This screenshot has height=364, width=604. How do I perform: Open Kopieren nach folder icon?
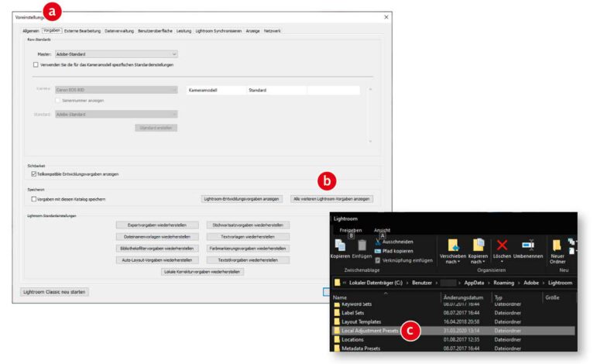click(x=478, y=245)
